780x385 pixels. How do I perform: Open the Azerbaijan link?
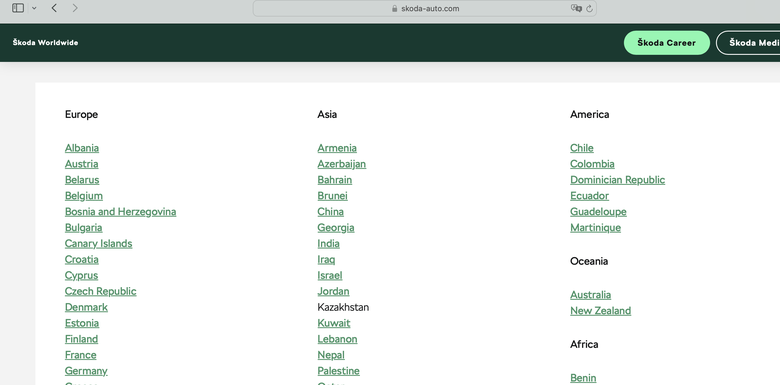click(342, 164)
